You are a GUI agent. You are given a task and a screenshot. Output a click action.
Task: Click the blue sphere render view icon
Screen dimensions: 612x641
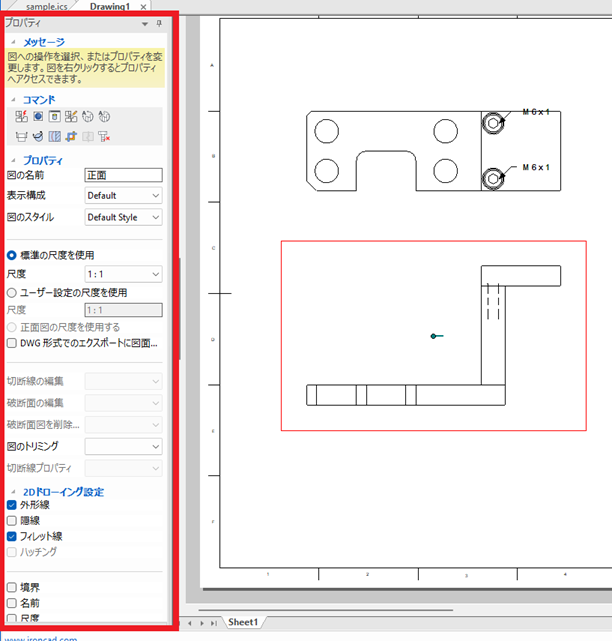click(x=38, y=117)
